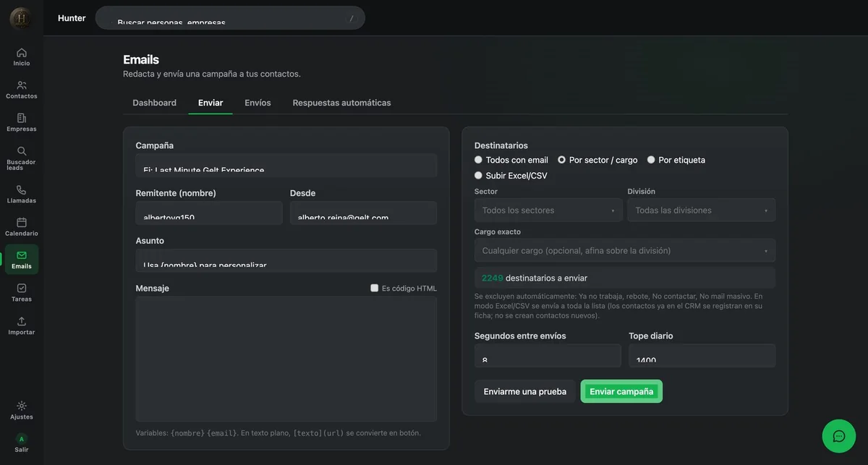Click the Emails page heading
The height and width of the screenshot is (465, 868).
tap(141, 59)
